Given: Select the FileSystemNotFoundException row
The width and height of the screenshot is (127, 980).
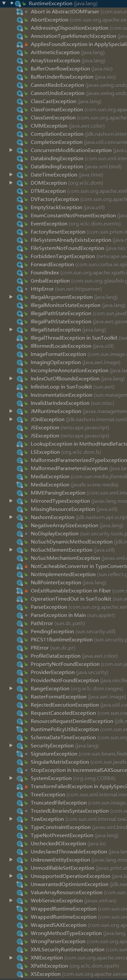Looking at the screenshot, I should tap(63, 248).
